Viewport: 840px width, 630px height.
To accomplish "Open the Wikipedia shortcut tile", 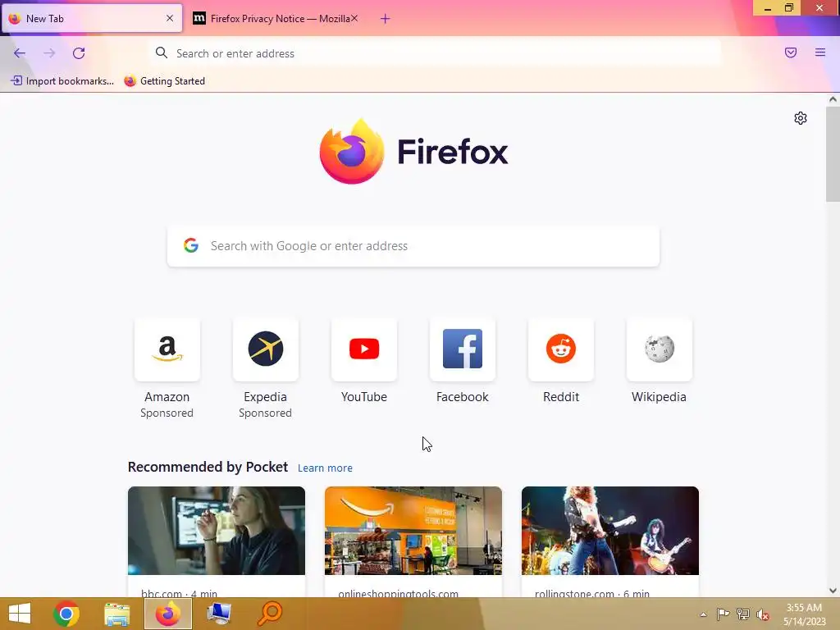I will pyautogui.click(x=659, y=349).
